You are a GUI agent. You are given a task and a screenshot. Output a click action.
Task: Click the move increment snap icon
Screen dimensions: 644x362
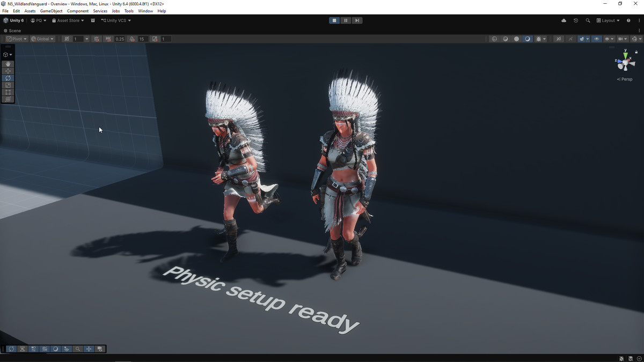coord(108,39)
